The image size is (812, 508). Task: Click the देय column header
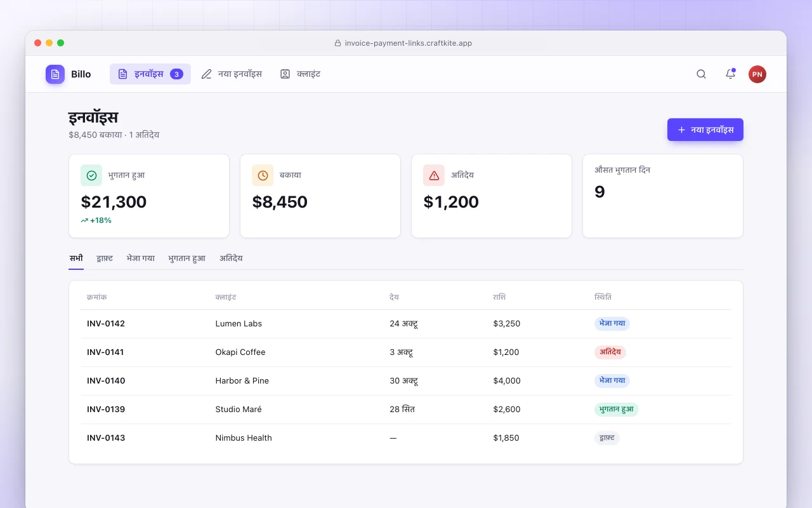pyautogui.click(x=394, y=297)
